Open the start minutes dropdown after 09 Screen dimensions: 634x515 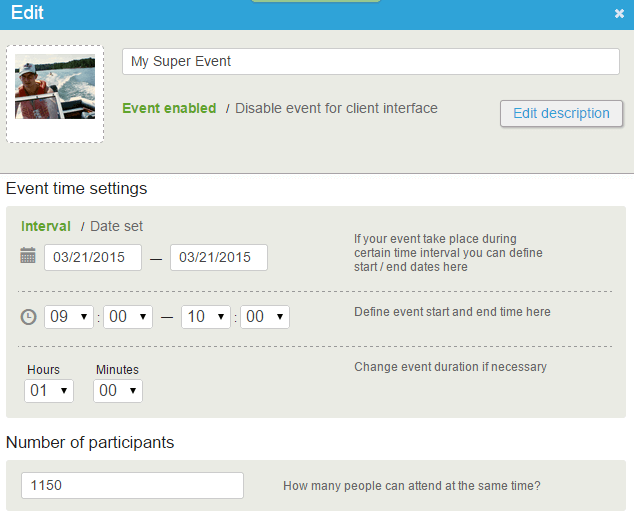128,317
